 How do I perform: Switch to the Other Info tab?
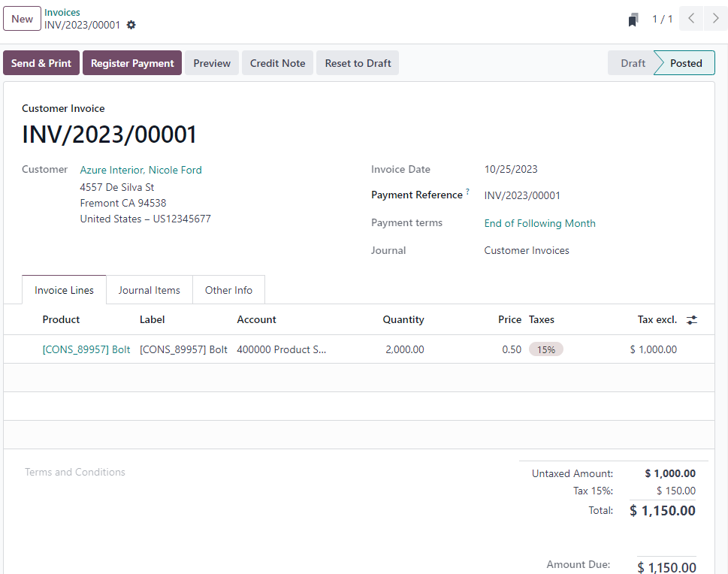228,290
